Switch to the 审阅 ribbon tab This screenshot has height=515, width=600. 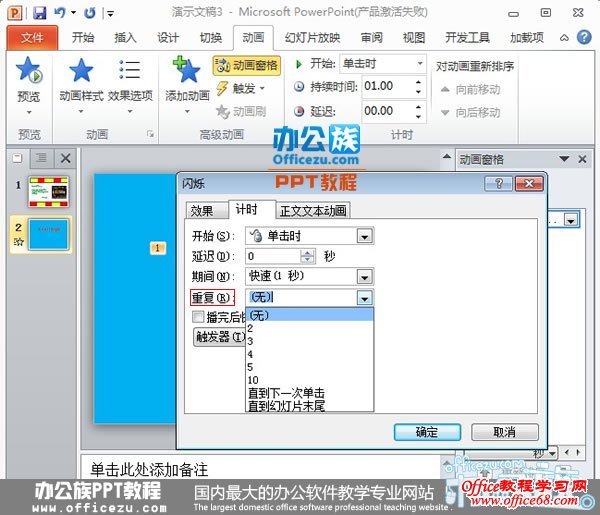click(372, 37)
